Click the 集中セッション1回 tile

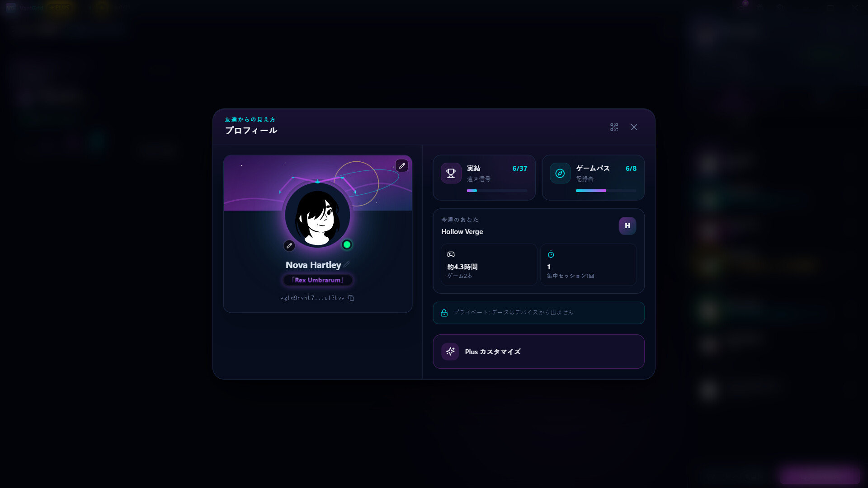[x=588, y=265]
